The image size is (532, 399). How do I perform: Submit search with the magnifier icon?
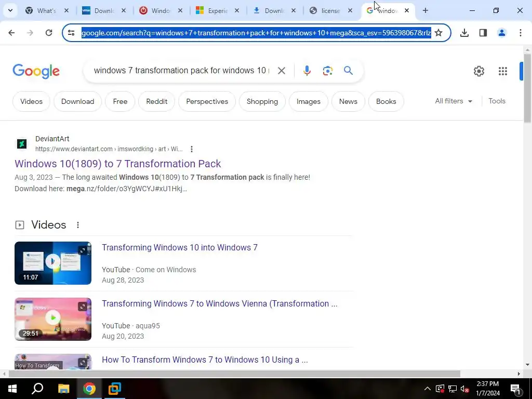(348, 71)
